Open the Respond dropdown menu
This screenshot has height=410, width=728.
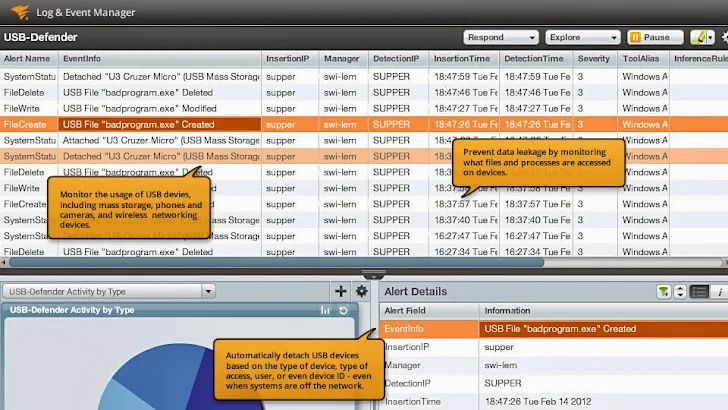point(500,37)
